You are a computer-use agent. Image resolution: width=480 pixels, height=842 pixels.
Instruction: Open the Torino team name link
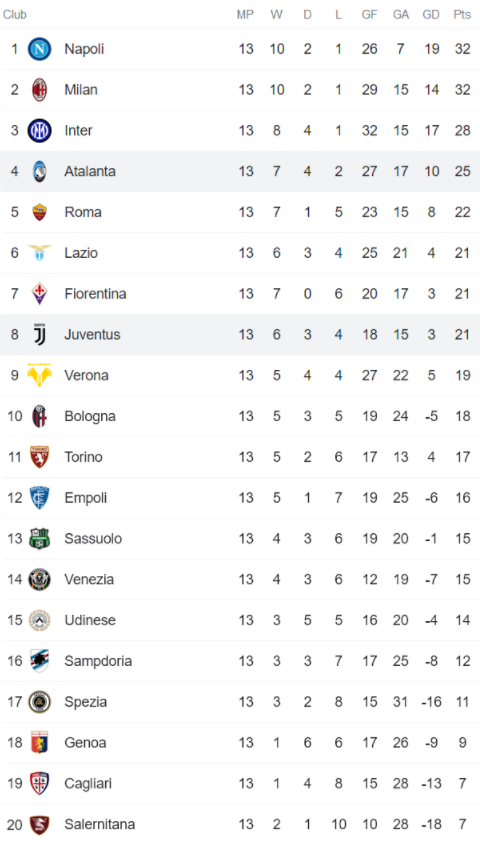(x=83, y=457)
